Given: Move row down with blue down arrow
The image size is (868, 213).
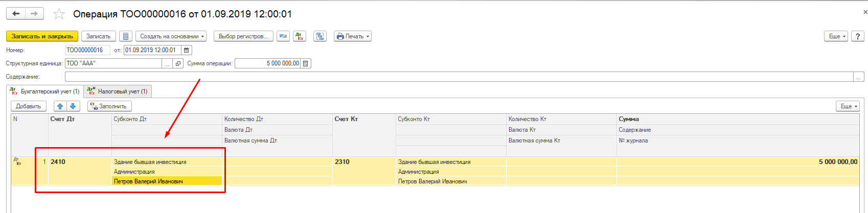Looking at the screenshot, I should pyautogui.click(x=73, y=106).
